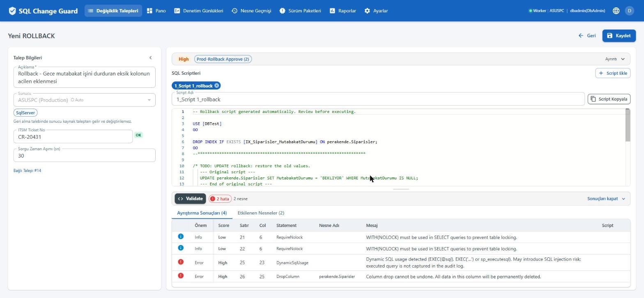Sort by the Score column header

coord(223,225)
